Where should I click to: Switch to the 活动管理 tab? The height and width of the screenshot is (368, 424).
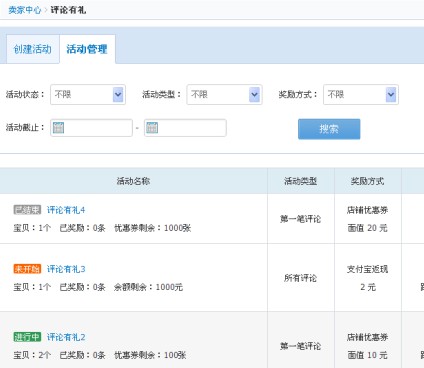coord(87,49)
